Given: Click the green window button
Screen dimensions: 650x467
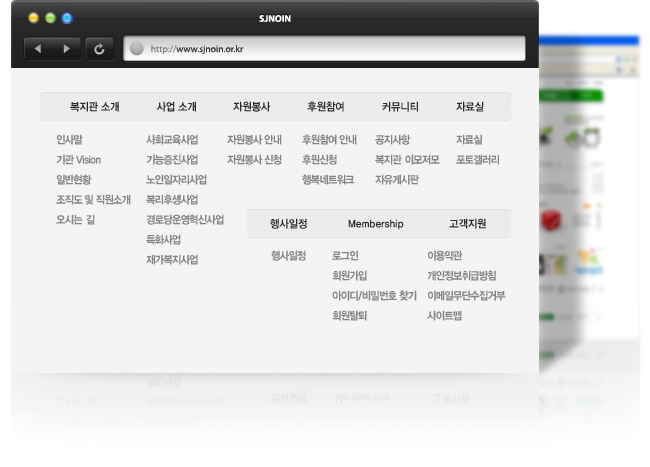Looking at the screenshot, I should click(x=50, y=18).
